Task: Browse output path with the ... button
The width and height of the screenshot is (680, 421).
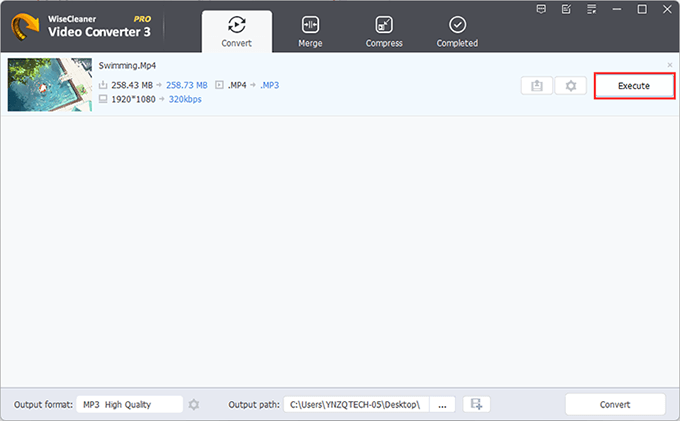Action: pyautogui.click(x=442, y=405)
